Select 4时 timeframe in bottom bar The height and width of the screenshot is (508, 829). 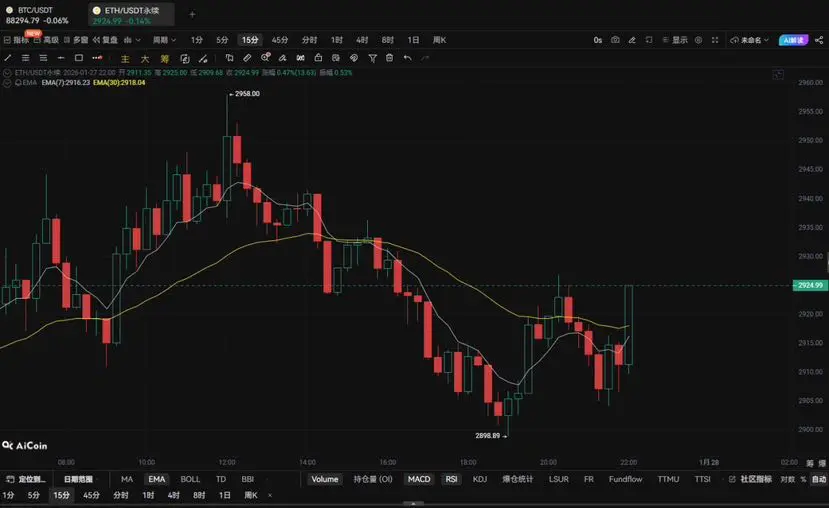point(173,495)
